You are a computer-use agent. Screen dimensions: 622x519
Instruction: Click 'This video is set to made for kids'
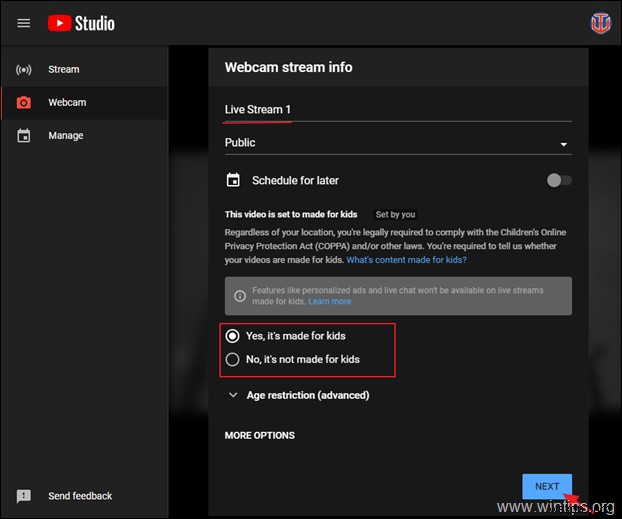pos(291,215)
